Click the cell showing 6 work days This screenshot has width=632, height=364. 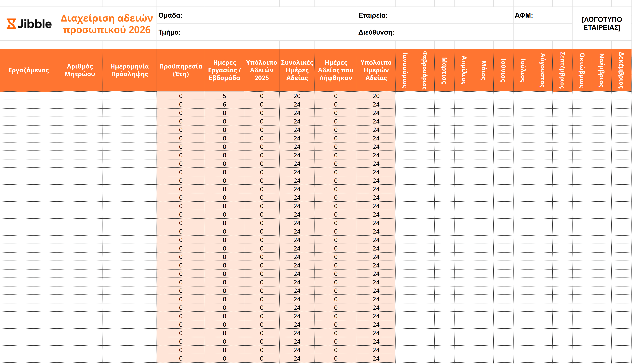(224, 105)
